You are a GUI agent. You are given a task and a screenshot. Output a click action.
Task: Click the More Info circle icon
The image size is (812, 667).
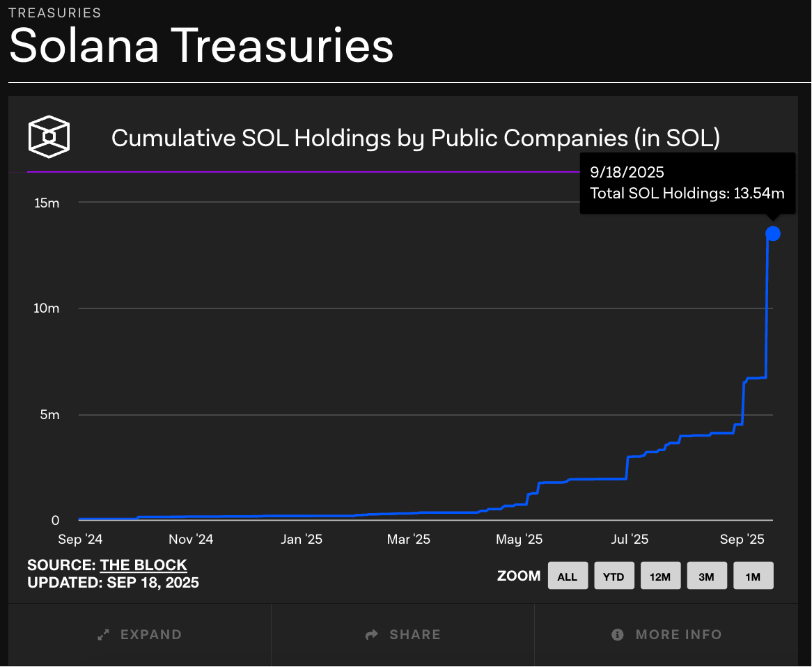[617, 634]
